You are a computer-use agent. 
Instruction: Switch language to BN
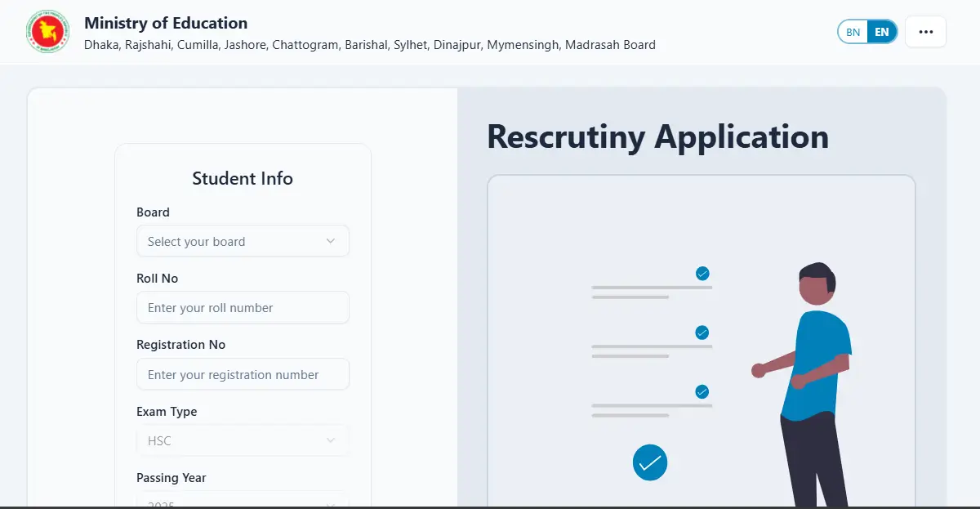(x=853, y=32)
